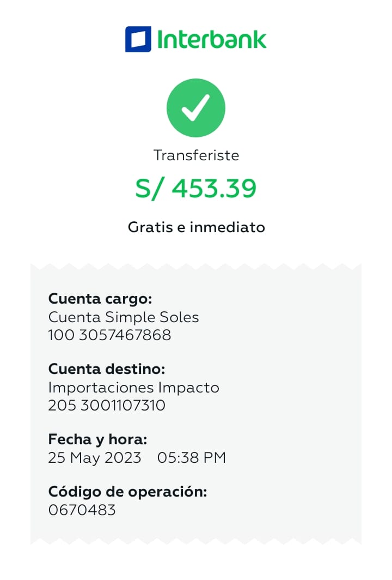Click source account number 100 3057467868
Screen dimensions: 392x580
109,335
